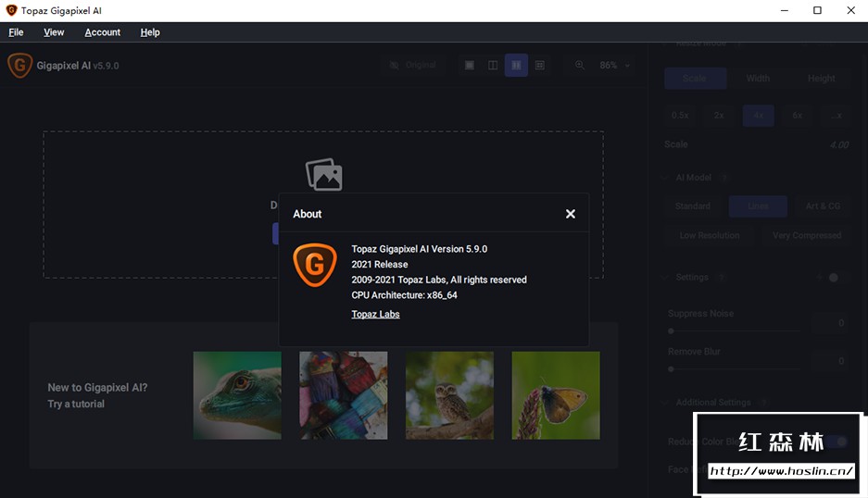Collapse the Additional Settings section

[664, 403]
